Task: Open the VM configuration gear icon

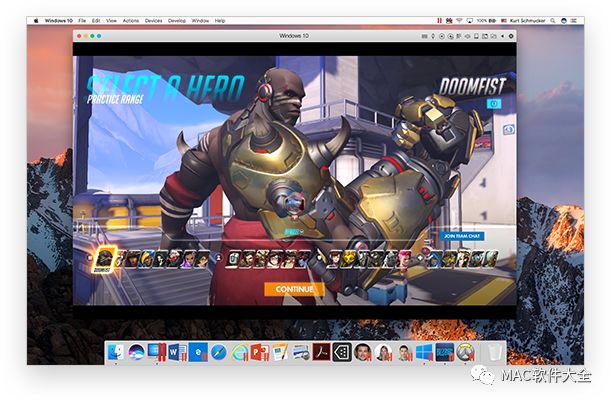Action: [x=511, y=36]
